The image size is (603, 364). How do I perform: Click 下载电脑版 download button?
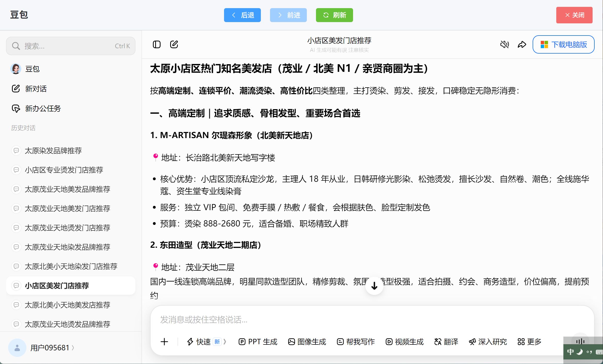(x=563, y=44)
